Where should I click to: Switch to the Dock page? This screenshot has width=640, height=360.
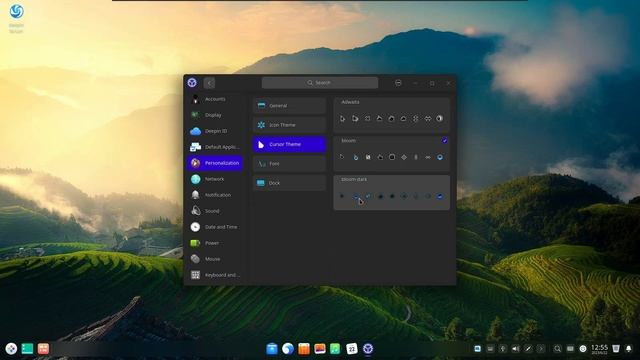click(289, 183)
